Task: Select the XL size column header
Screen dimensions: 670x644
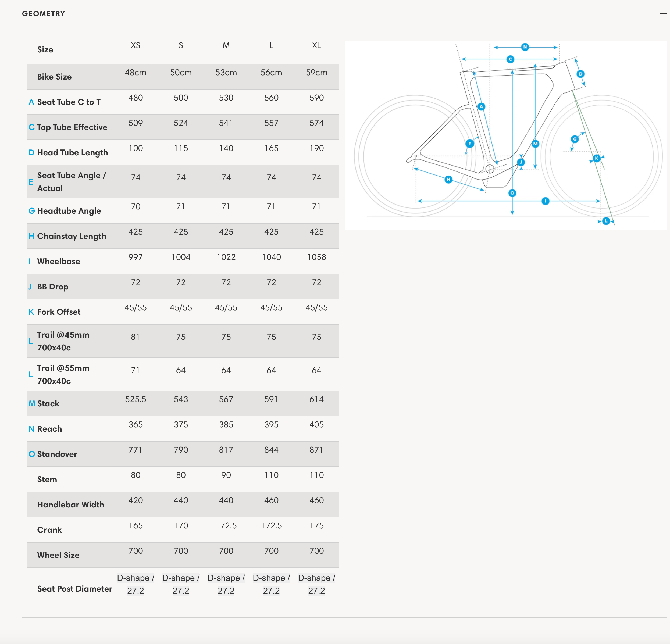Action: point(316,45)
